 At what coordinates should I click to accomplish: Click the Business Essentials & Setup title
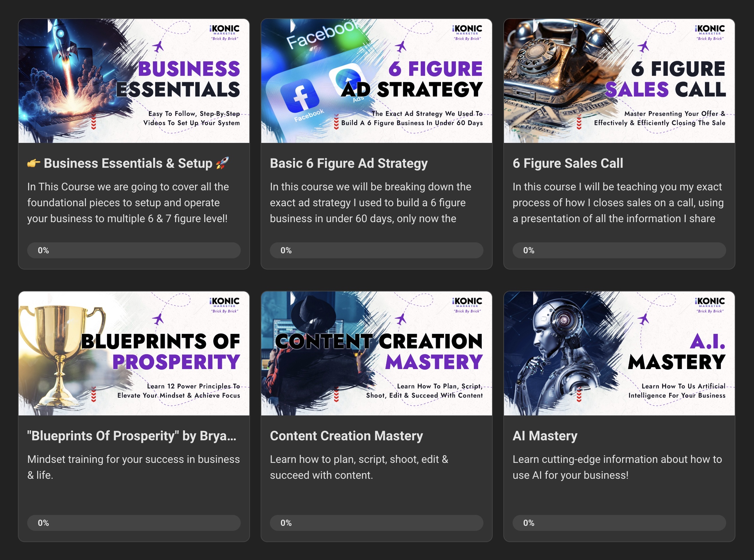coord(128,163)
